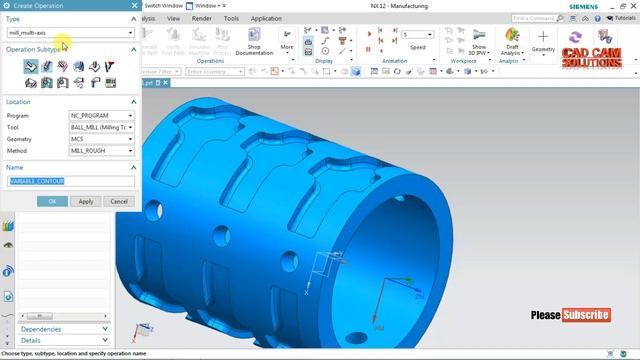Open the Tool BALL_MILL dropdown
The height and width of the screenshot is (360, 640).
click(x=102, y=127)
